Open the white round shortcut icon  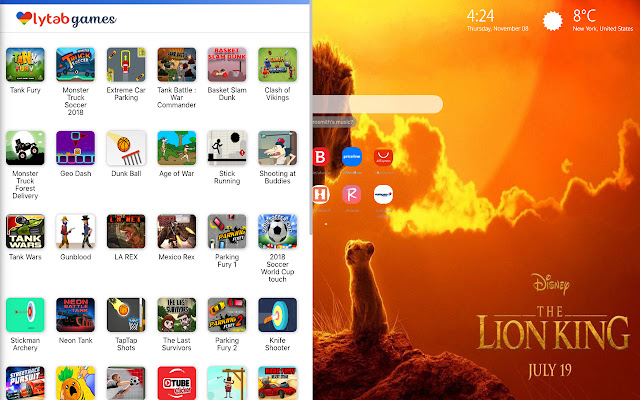pyautogui.click(x=383, y=194)
